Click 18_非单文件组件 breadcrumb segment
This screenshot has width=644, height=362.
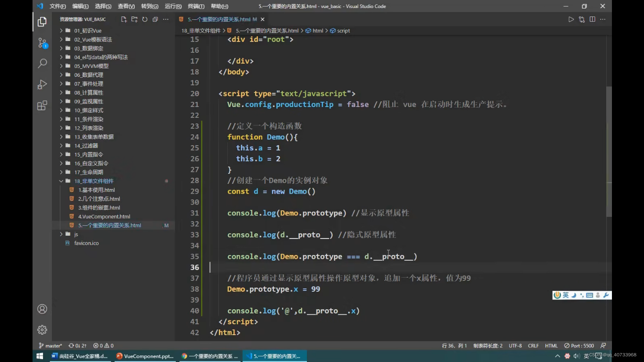201,31
